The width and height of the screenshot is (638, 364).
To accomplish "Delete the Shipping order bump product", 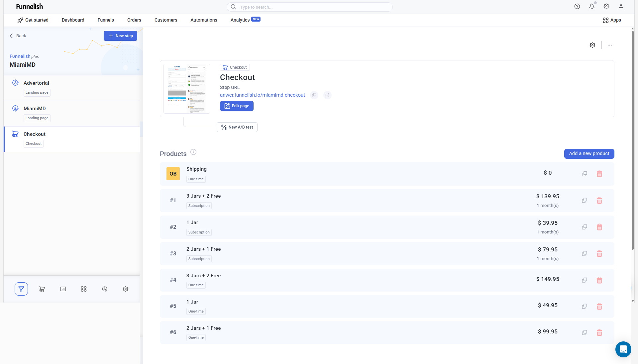I will [x=599, y=174].
